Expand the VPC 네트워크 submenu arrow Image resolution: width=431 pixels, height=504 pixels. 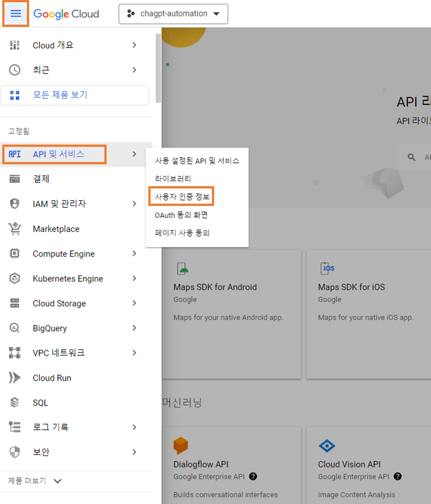(x=134, y=353)
